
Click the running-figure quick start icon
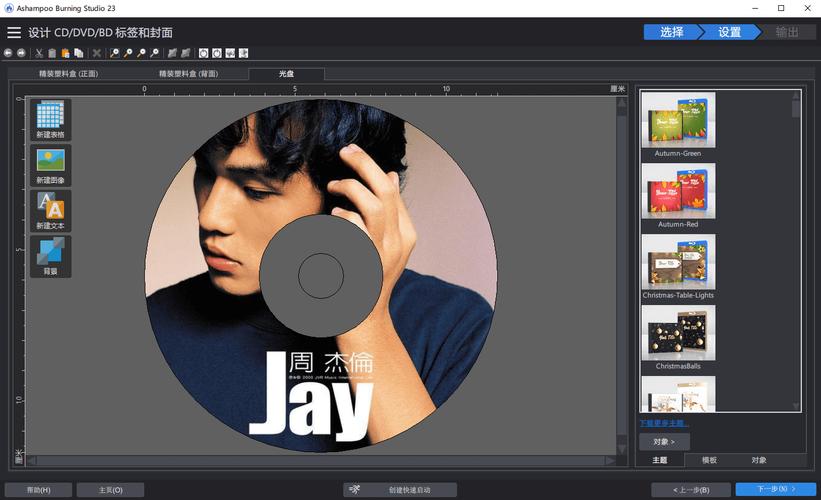[354, 490]
